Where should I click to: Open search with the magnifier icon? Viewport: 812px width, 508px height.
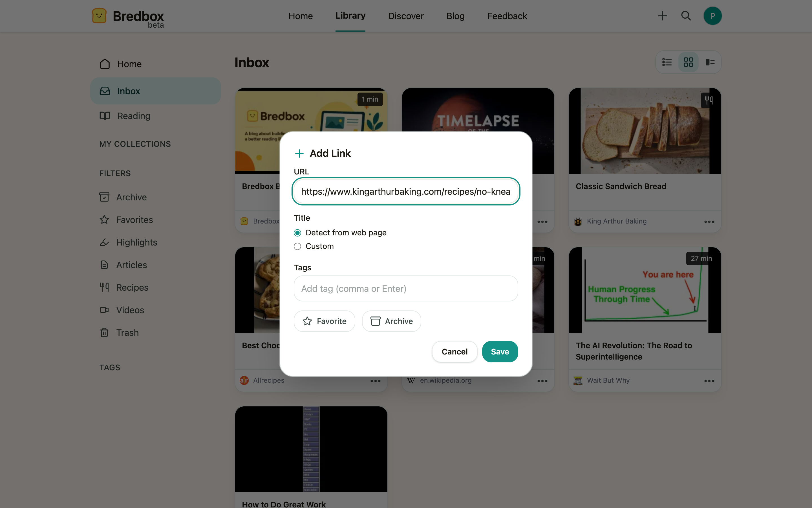686,16
